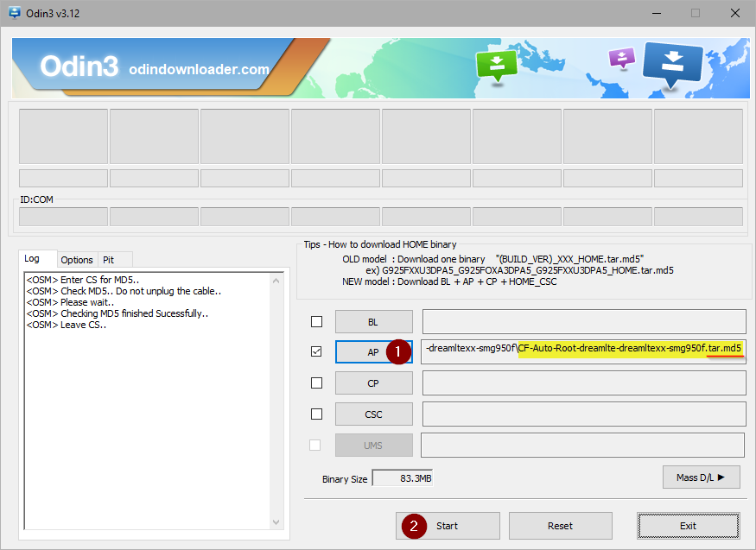Viewport: 756px width, 550px height.
Task: Click the CP file button
Action: click(x=373, y=383)
